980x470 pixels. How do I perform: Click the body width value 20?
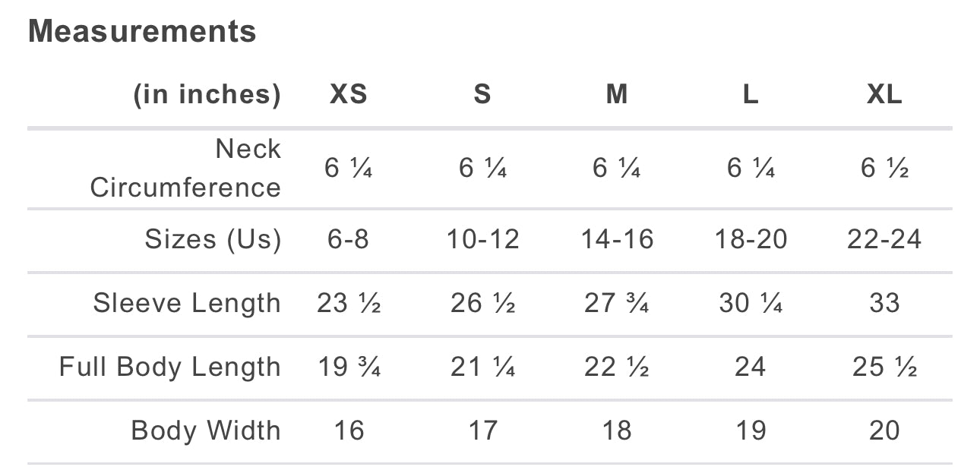[884, 431]
